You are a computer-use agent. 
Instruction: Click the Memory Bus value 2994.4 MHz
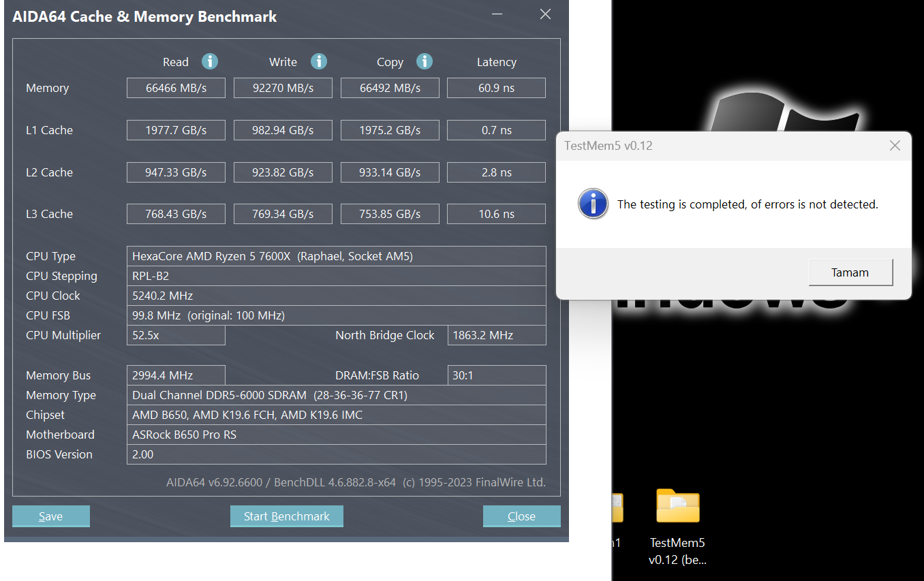point(176,375)
